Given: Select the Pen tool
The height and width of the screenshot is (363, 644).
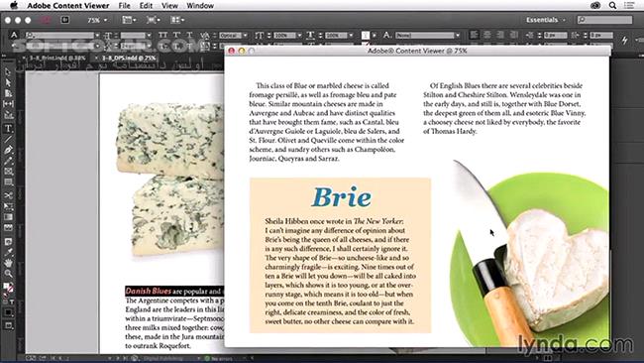Looking at the screenshot, I should (x=8, y=150).
